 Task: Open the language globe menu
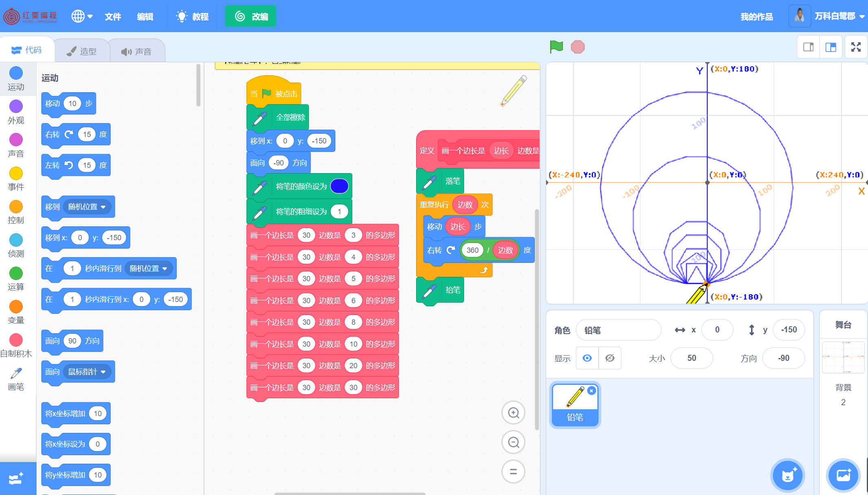[x=82, y=16]
